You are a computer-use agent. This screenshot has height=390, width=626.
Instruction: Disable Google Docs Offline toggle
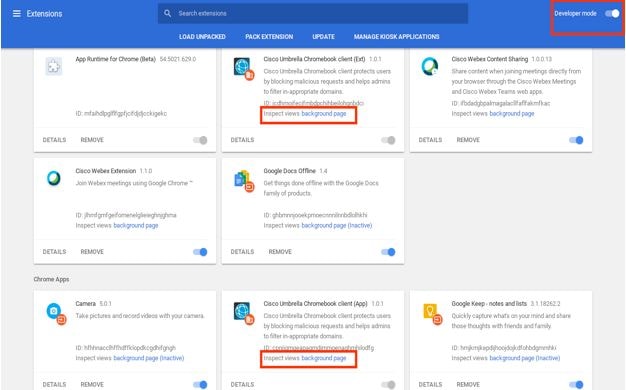click(388, 252)
